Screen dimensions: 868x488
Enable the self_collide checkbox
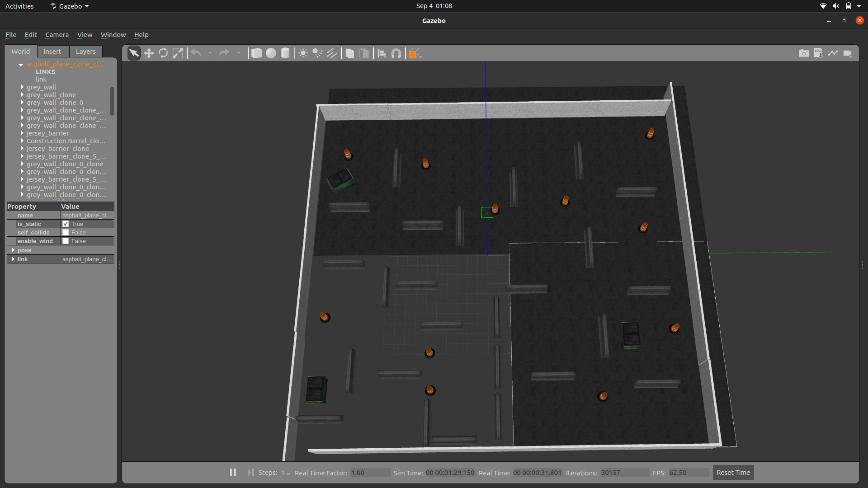(66, 233)
